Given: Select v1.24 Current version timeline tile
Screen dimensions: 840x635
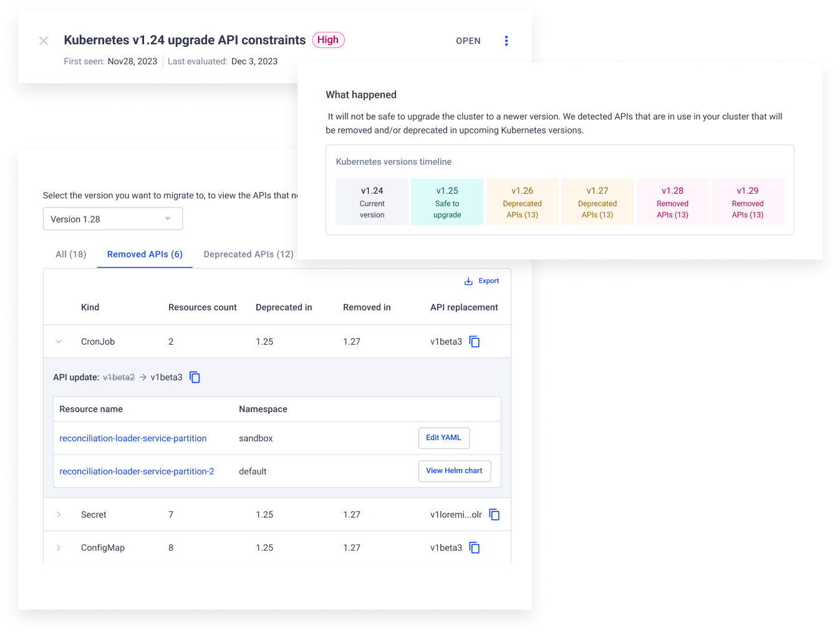Looking at the screenshot, I should pyautogui.click(x=372, y=202).
